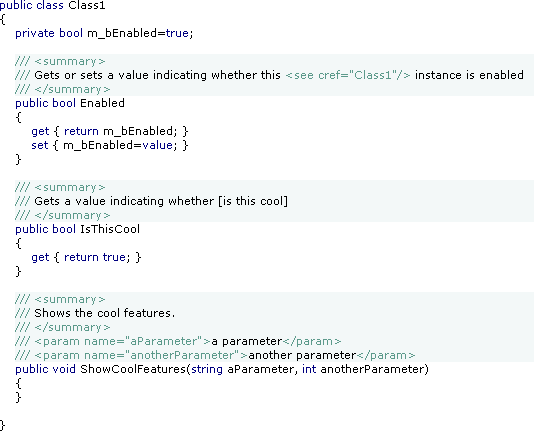Click the Enabled property name
The height and width of the screenshot is (431, 534).
point(102,103)
